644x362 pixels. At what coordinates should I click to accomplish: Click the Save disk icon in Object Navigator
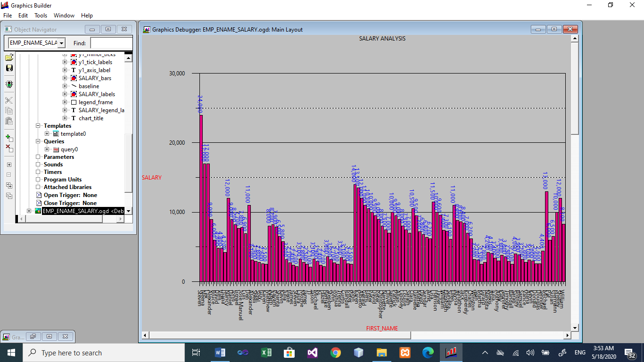click(x=9, y=68)
